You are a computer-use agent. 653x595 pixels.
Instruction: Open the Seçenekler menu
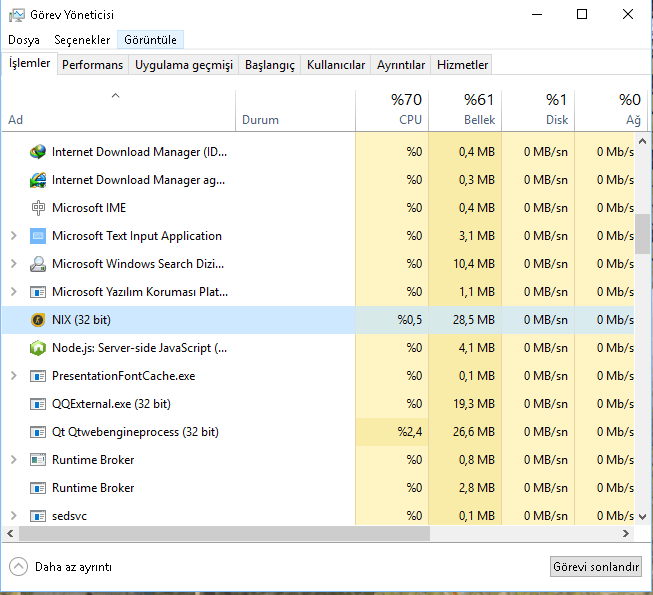pos(82,40)
